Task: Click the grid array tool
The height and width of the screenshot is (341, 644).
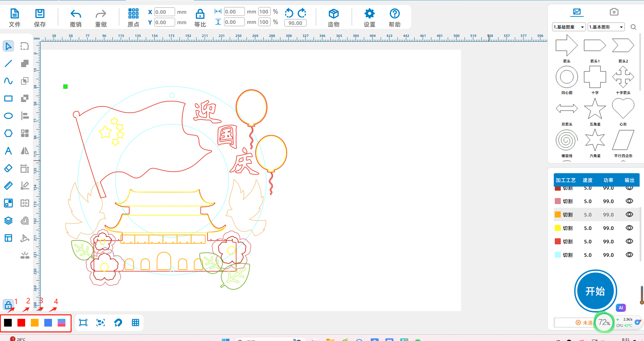Action: click(x=25, y=133)
